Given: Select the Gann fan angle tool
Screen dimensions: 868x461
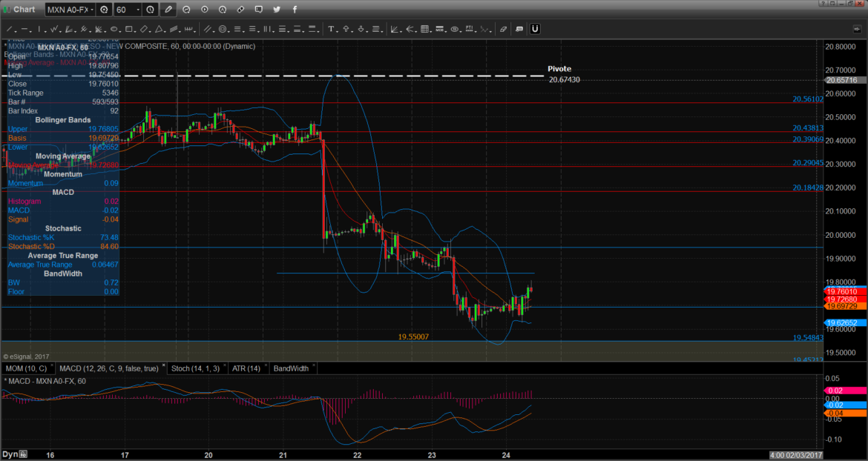Looking at the screenshot, I should click(395, 29).
